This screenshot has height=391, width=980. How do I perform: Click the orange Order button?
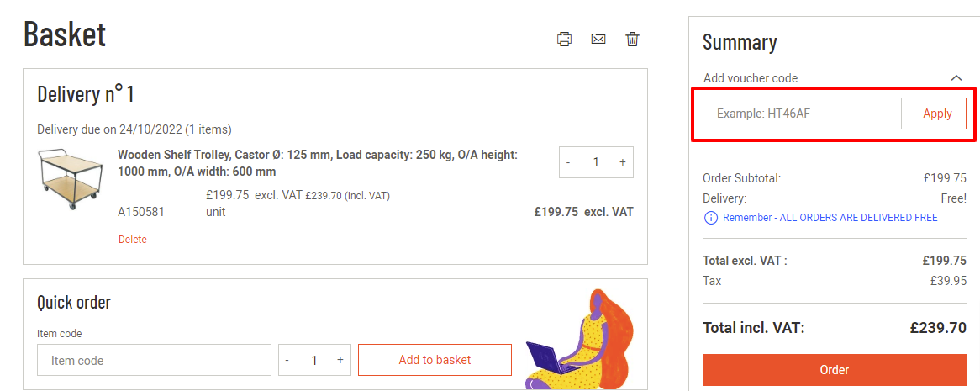(834, 370)
